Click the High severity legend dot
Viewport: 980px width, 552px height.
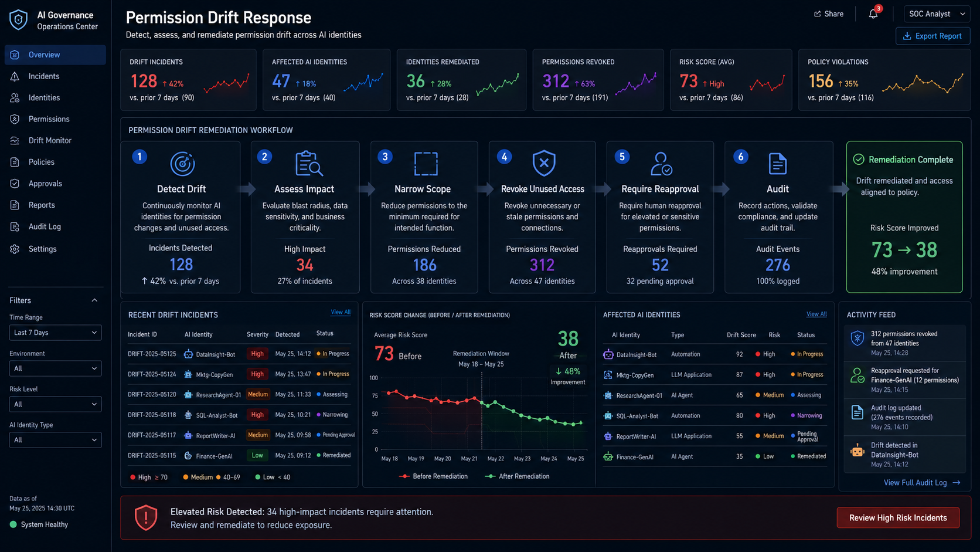click(x=133, y=478)
